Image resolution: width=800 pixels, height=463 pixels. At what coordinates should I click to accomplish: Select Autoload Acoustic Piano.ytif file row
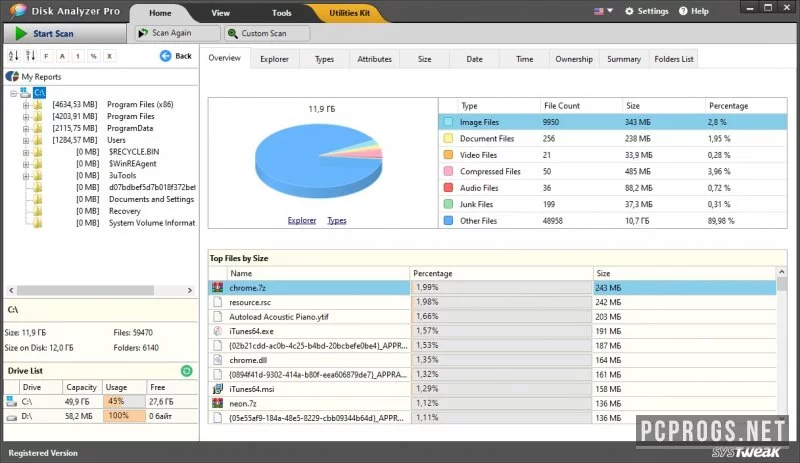[x=492, y=316]
